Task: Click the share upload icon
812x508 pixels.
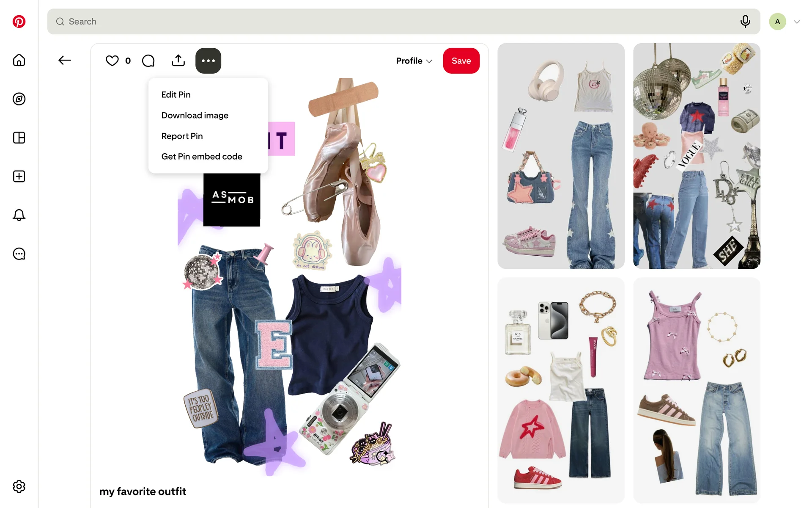Action: pos(178,61)
